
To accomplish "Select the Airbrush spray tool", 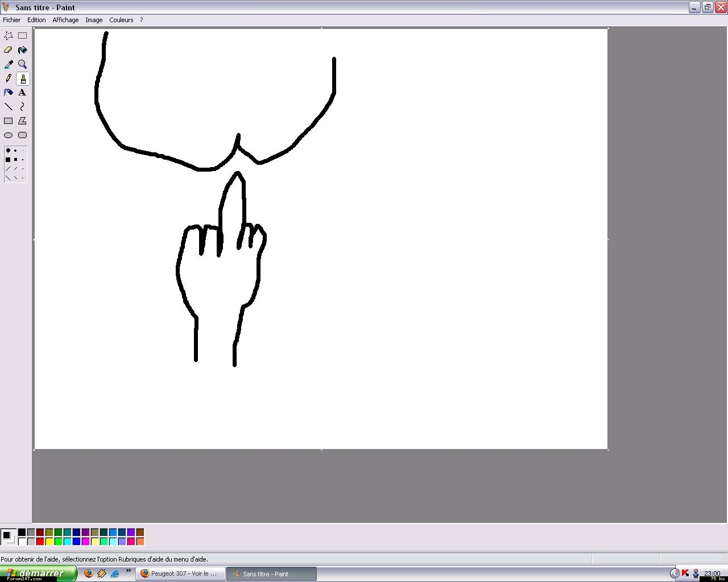I will click(x=9, y=93).
